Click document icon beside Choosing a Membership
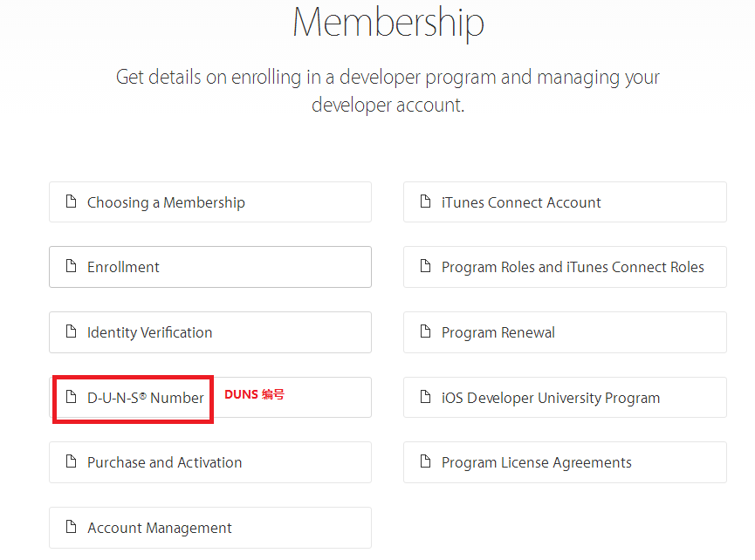This screenshot has width=755, height=560. click(x=72, y=202)
